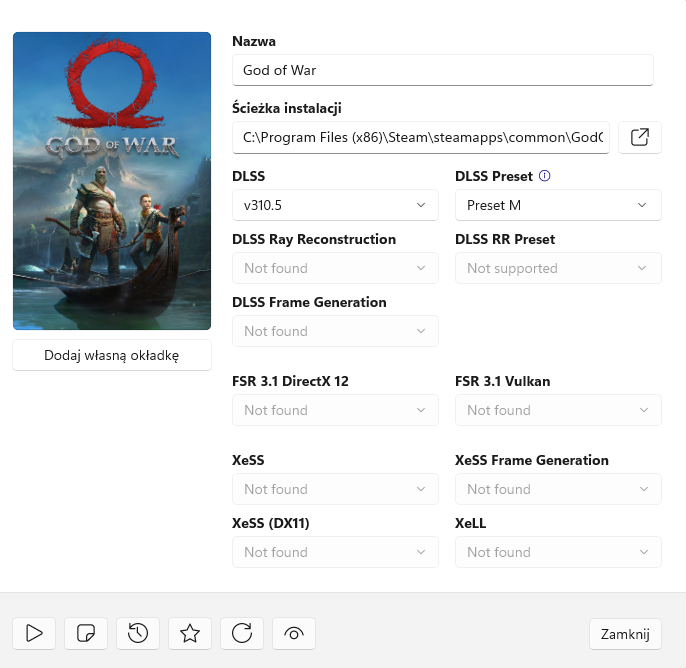
Task: Mark God of War as favorite with star
Action: (190, 633)
